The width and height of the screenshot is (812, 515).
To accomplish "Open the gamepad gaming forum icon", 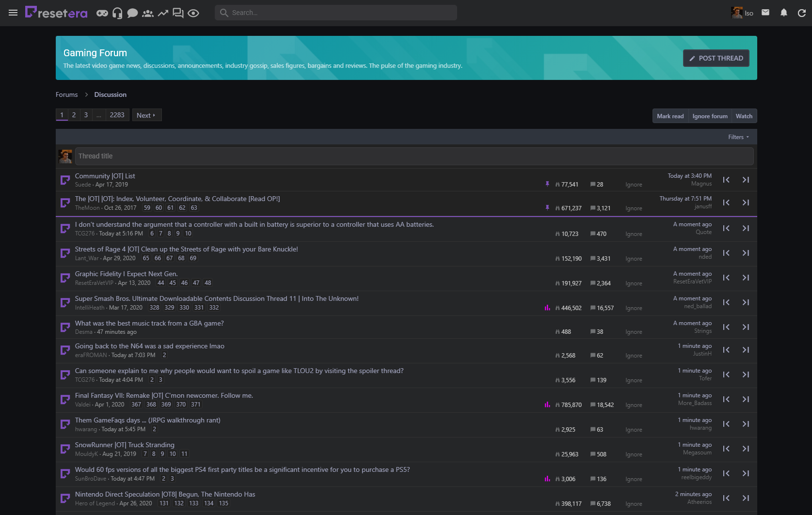I will (102, 13).
